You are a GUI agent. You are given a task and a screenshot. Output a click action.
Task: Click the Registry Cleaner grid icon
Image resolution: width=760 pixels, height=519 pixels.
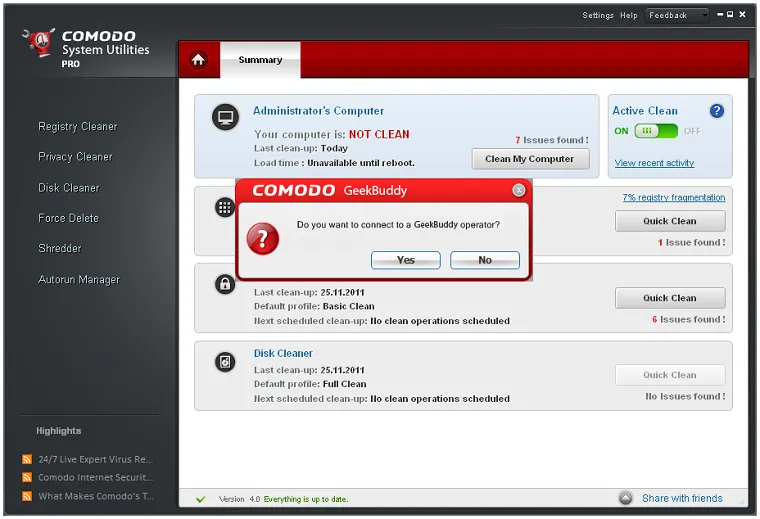225,207
